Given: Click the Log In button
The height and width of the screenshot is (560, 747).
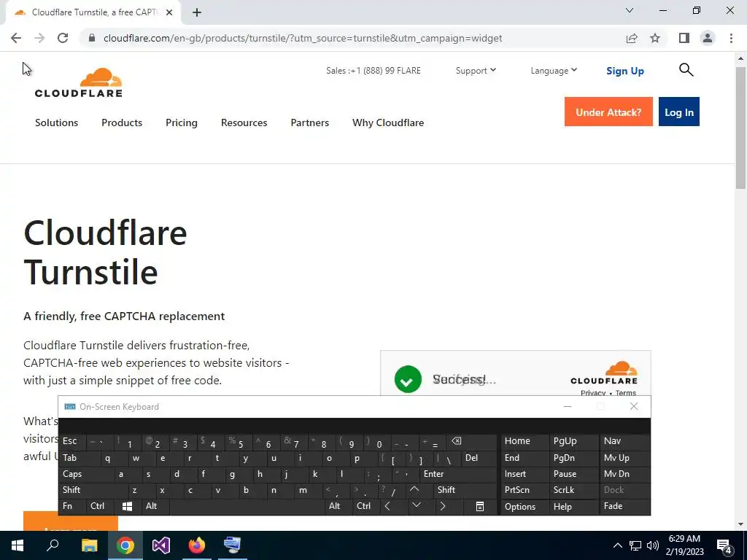Looking at the screenshot, I should click(x=679, y=112).
